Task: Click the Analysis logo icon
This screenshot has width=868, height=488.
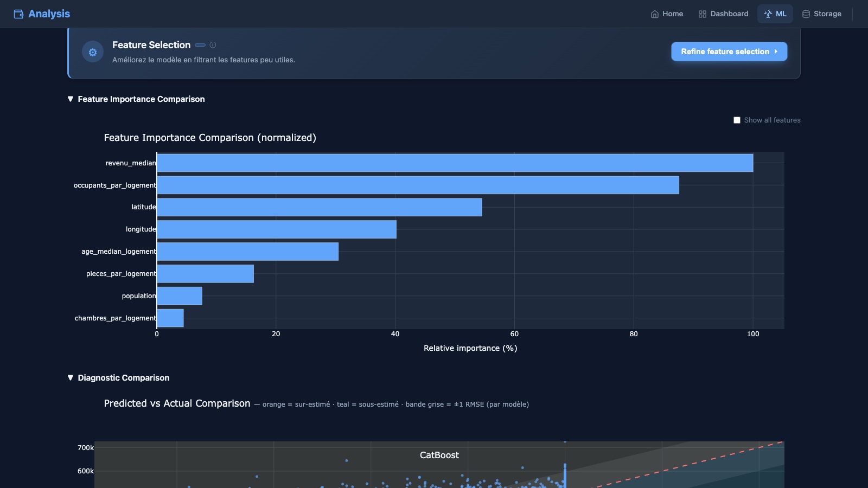Action: tap(18, 14)
